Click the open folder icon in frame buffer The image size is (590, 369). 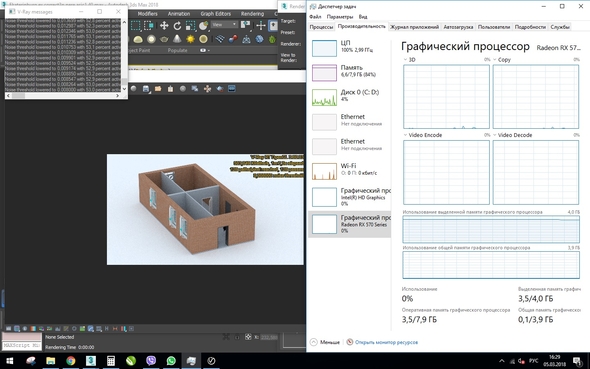click(158, 89)
